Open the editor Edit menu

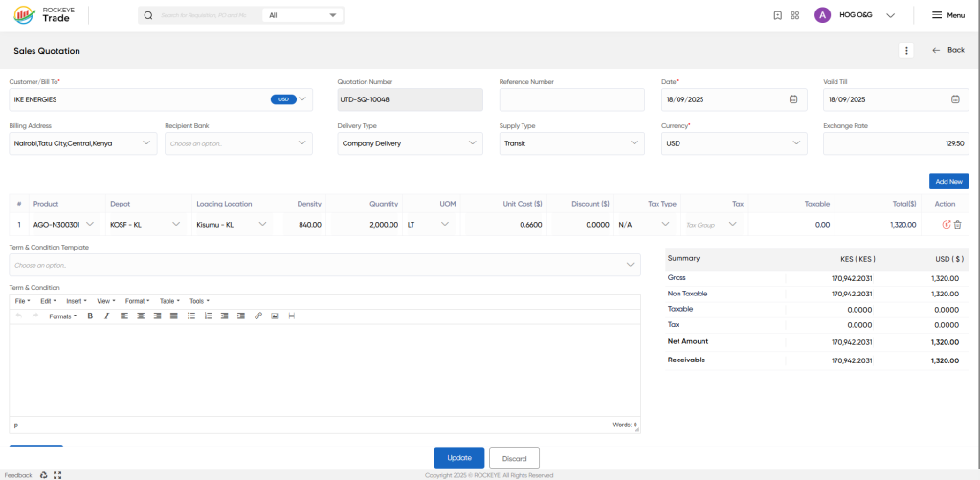(x=48, y=301)
